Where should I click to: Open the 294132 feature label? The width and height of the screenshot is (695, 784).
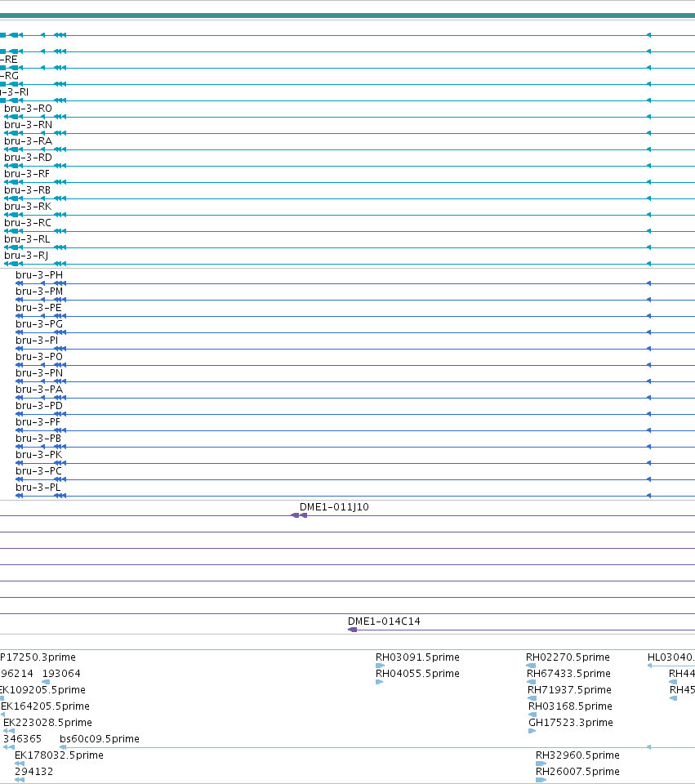[x=34, y=772]
